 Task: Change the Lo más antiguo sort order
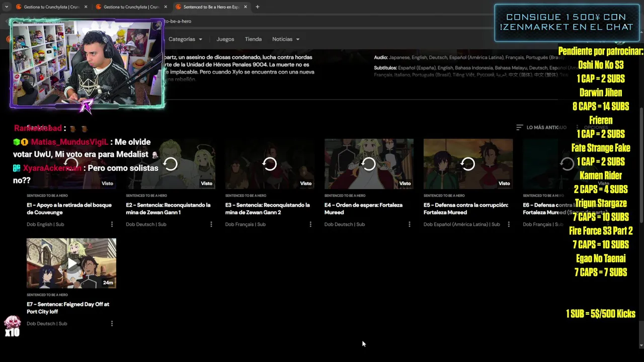tap(541, 127)
